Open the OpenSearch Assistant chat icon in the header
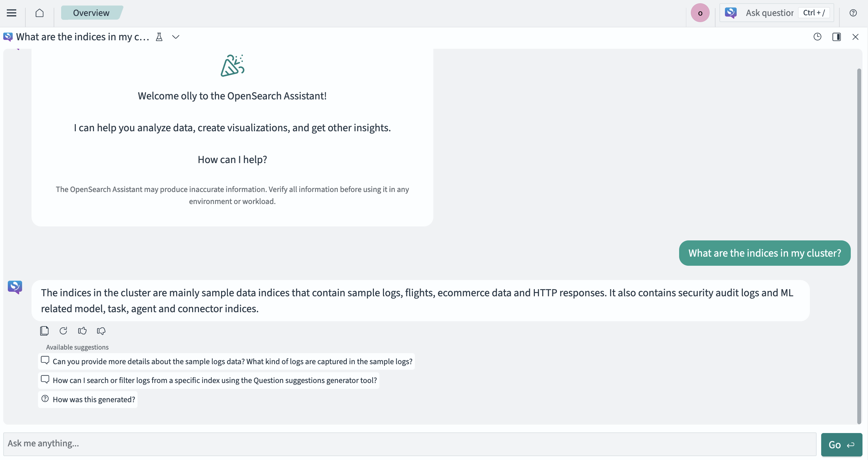 pyautogui.click(x=730, y=12)
